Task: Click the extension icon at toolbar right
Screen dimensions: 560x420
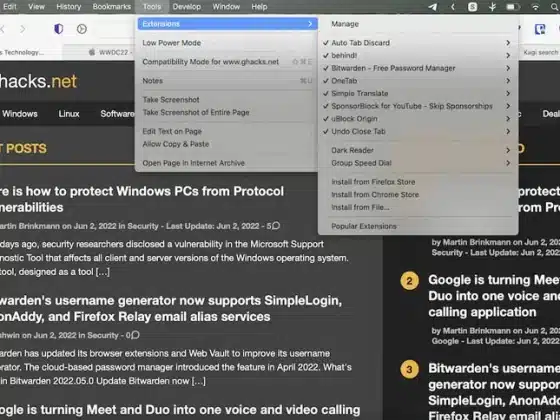Action: (x=540, y=29)
